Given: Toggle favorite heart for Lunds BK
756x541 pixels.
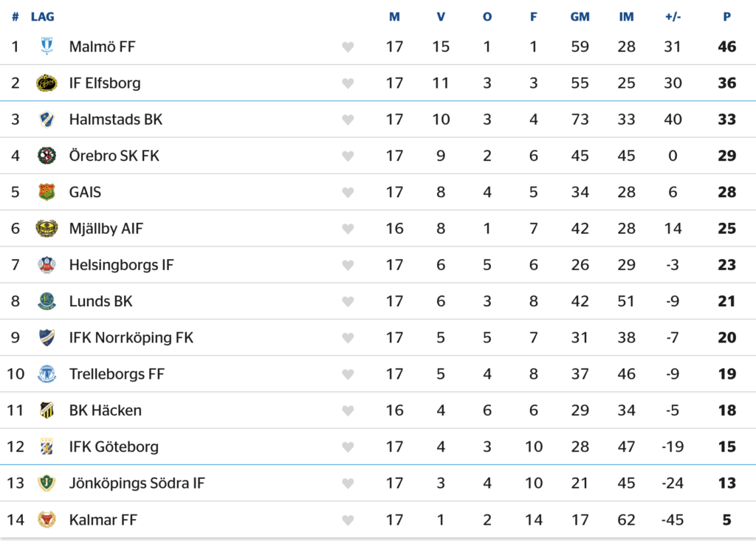Looking at the screenshot, I should [x=348, y=301].
